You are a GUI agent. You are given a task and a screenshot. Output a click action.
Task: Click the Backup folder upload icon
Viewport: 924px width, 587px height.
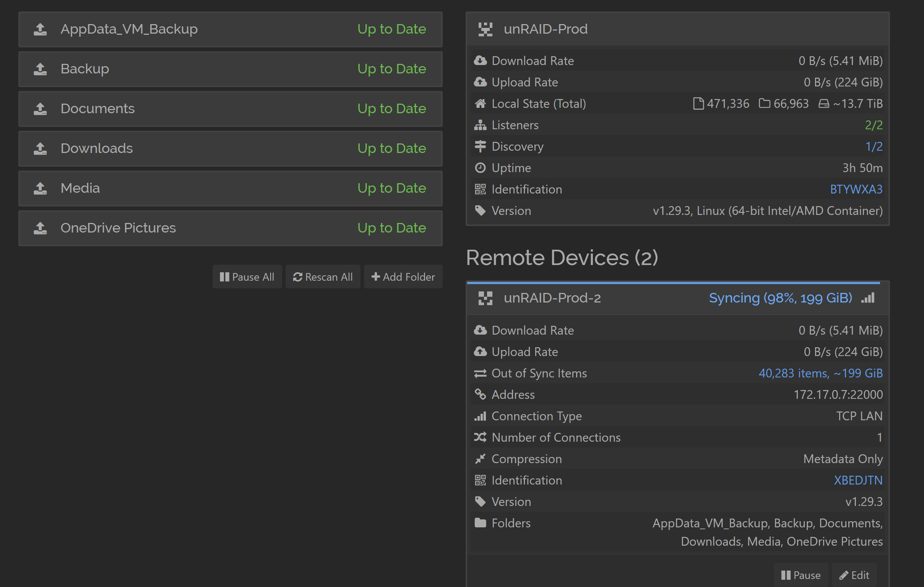coord(40,69)
